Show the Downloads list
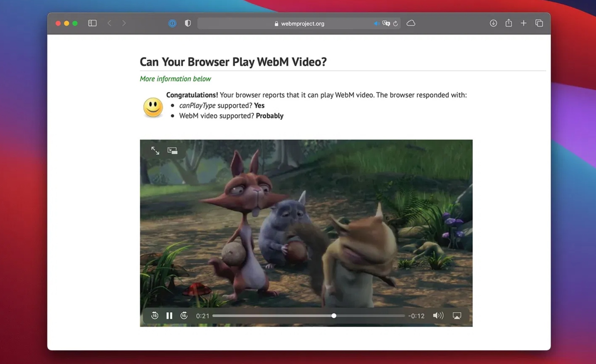The width and height of the screenshot is (596, 364). (x=493, y=23)
